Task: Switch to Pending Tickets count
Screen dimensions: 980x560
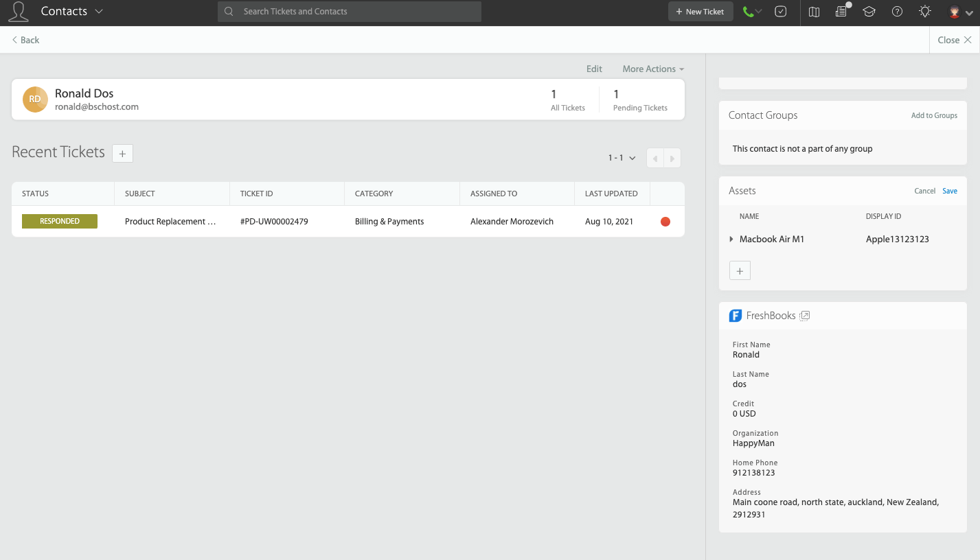Action: (x=639, y=100)
